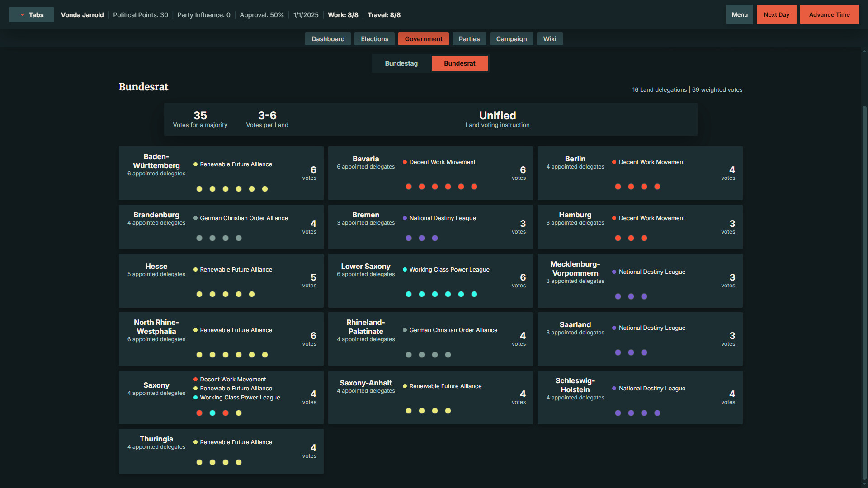Viewport: 868px width, 488px height.
Task: Click German Christian Order Alliance in Brandenburg
Action: click(244, 218)
